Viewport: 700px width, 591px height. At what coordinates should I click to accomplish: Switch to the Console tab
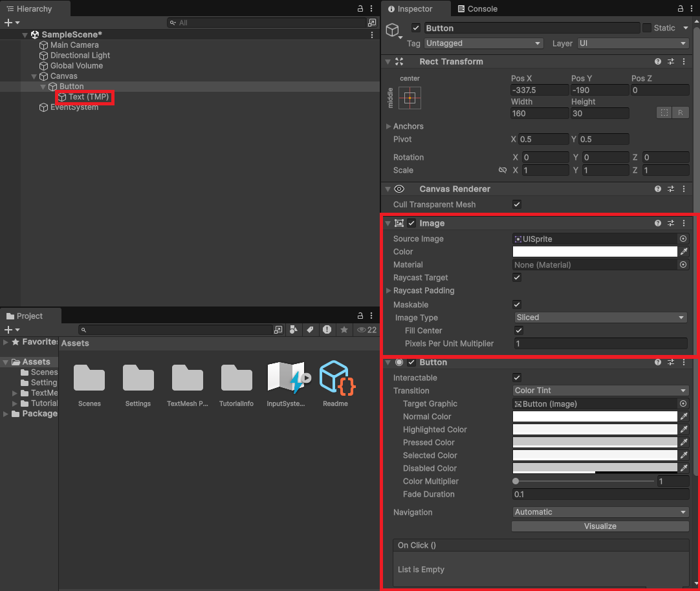pyautogui.click(x=477, y=9)
